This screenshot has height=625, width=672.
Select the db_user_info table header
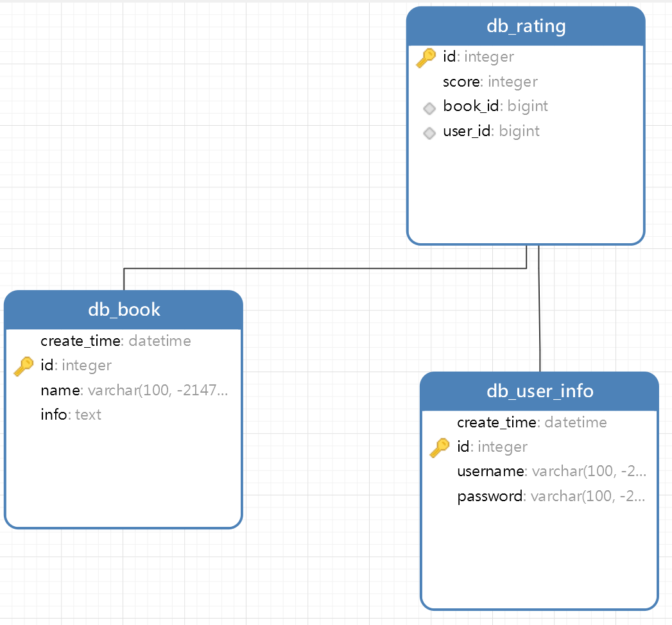[540, 391]
